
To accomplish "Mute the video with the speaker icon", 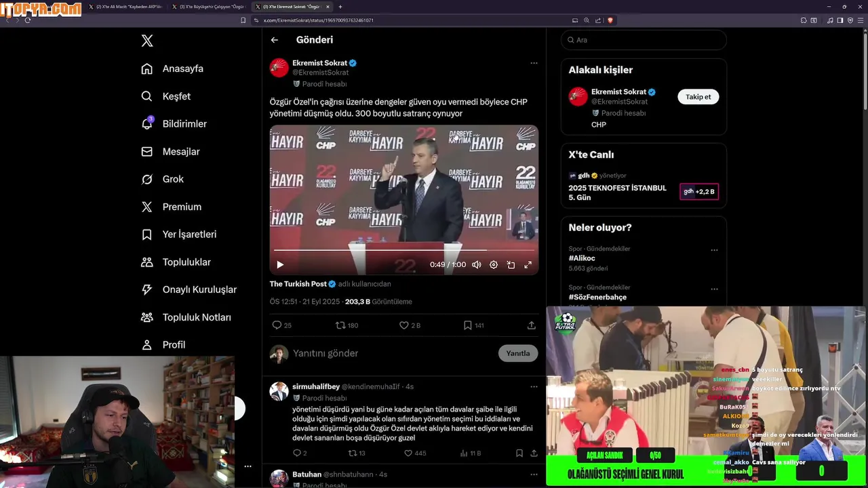I will (477, 265).
